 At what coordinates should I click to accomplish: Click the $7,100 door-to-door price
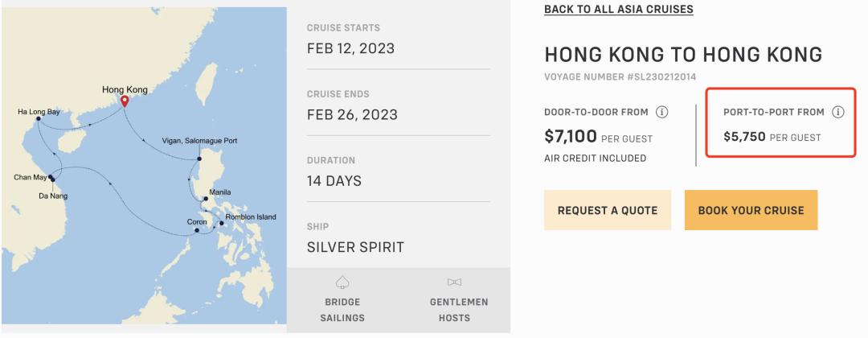coord(571,137)
